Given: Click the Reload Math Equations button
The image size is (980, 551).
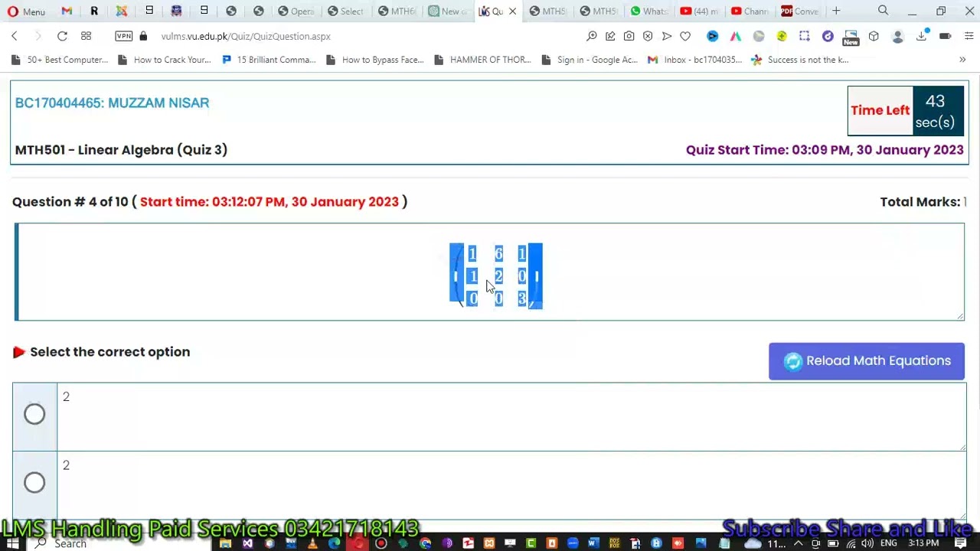Looking at the screenshot, I should (867, 361).
